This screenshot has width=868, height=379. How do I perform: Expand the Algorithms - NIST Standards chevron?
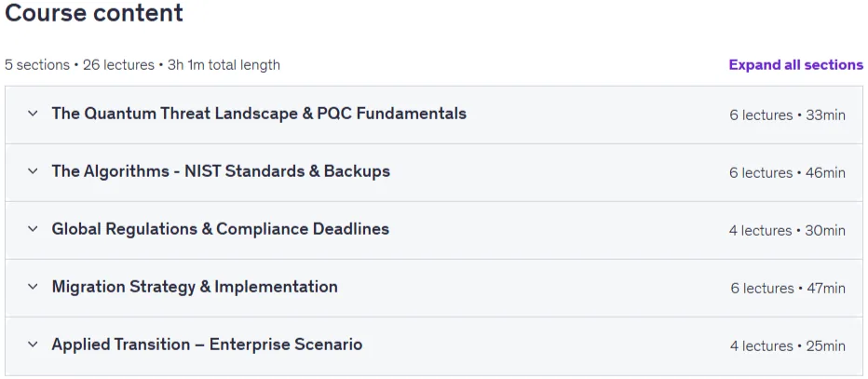(33, 171)
